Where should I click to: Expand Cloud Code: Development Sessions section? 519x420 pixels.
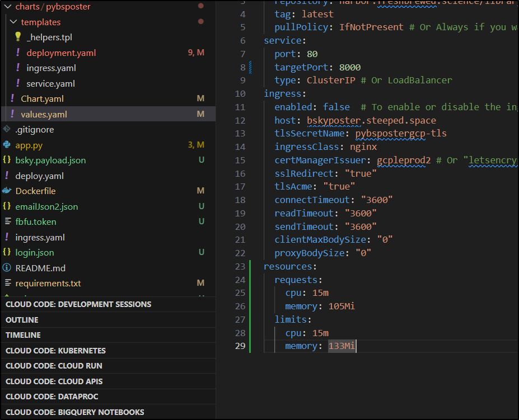click(78, 304)
